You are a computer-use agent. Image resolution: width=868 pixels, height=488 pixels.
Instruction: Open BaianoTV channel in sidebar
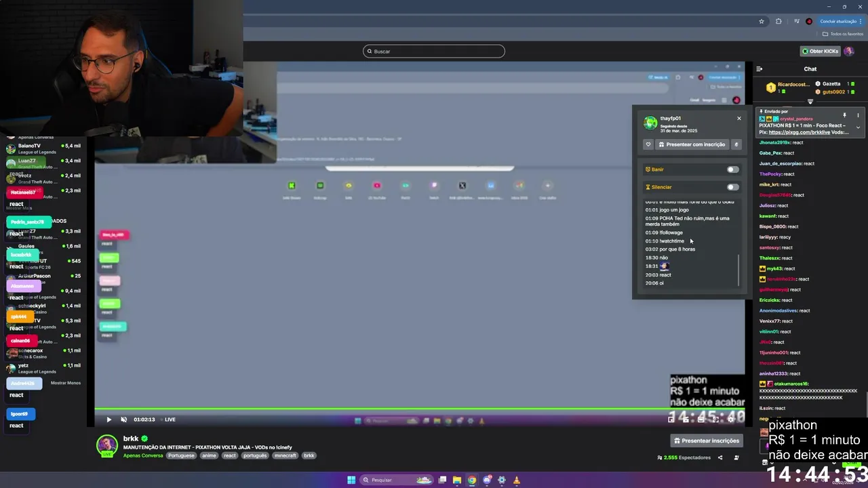[x=43, y=148]
